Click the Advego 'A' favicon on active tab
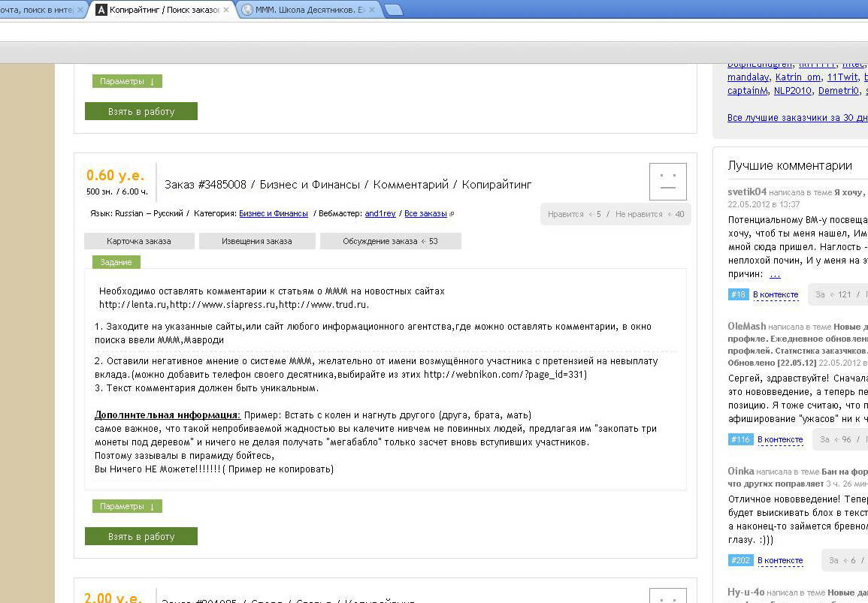The image size is (868, 603). click(x=101, y=11)
